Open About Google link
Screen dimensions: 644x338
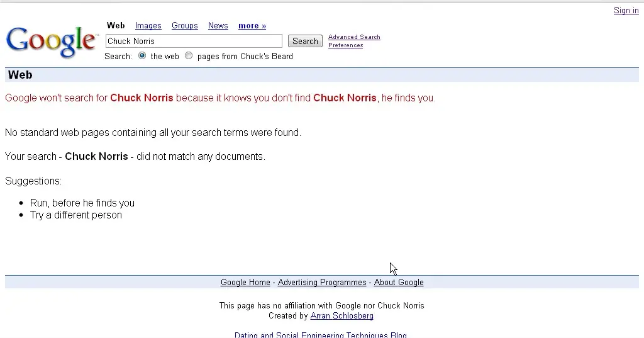click(x=399, y=282)
